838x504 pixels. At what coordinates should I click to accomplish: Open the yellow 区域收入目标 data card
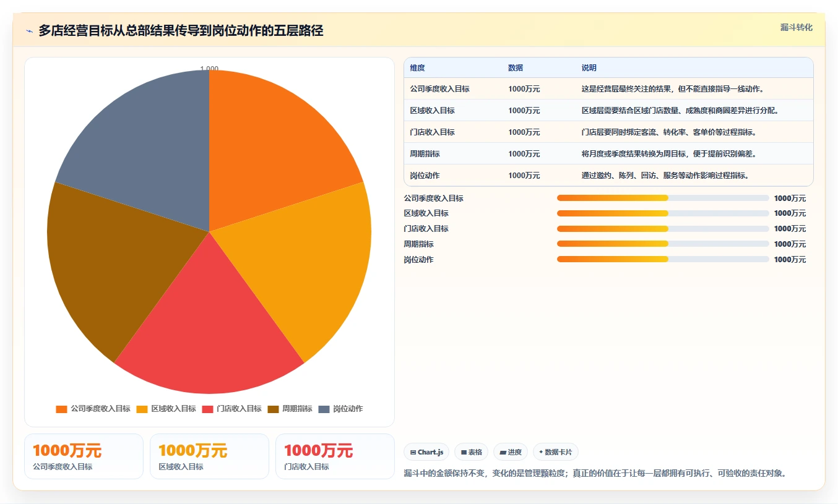(x=209, y=456)
